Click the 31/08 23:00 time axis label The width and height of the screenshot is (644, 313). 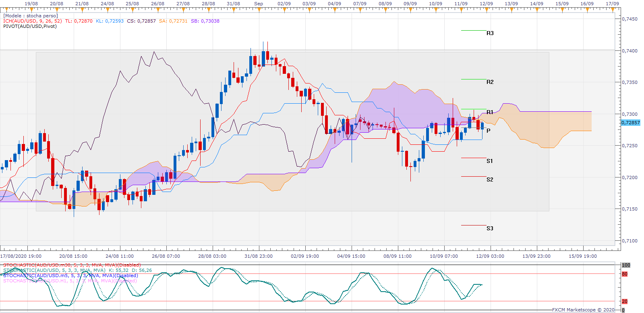tap(259, 256)
